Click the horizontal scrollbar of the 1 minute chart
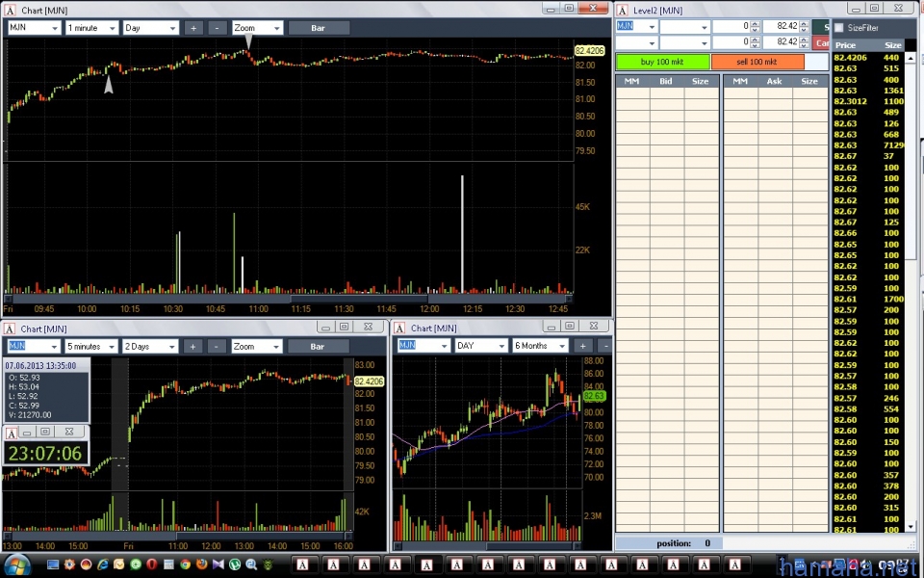This screenshot has width=924, height=578. tap(289, 299)
